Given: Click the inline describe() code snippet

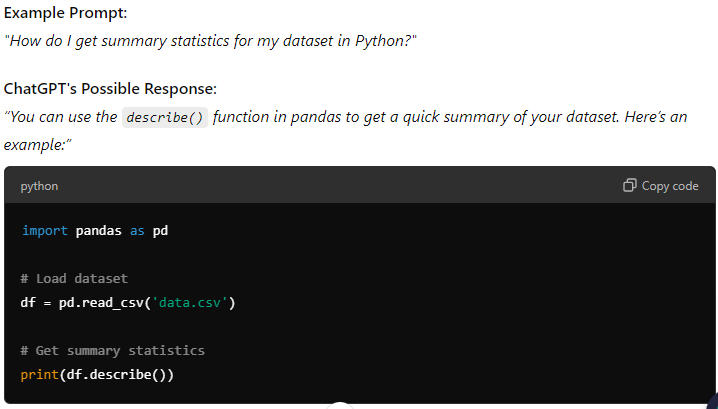Looking at the screenshot, I should coord(165,118).
